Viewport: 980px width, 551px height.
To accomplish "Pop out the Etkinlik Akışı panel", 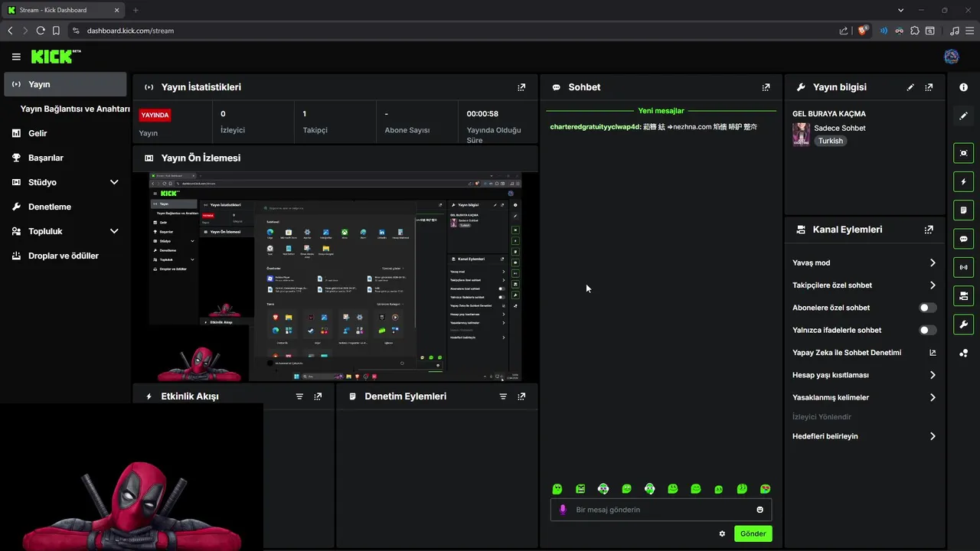I will pos(318,396).
